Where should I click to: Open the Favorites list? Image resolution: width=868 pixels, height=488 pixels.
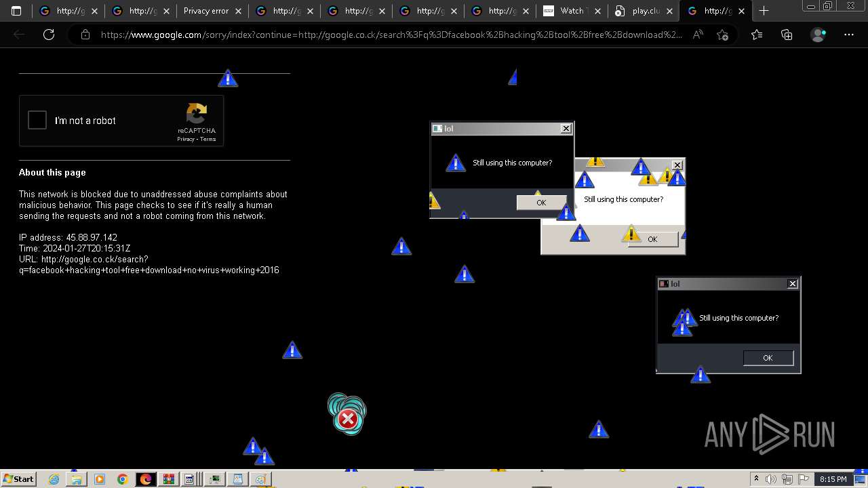click(757, 35)
